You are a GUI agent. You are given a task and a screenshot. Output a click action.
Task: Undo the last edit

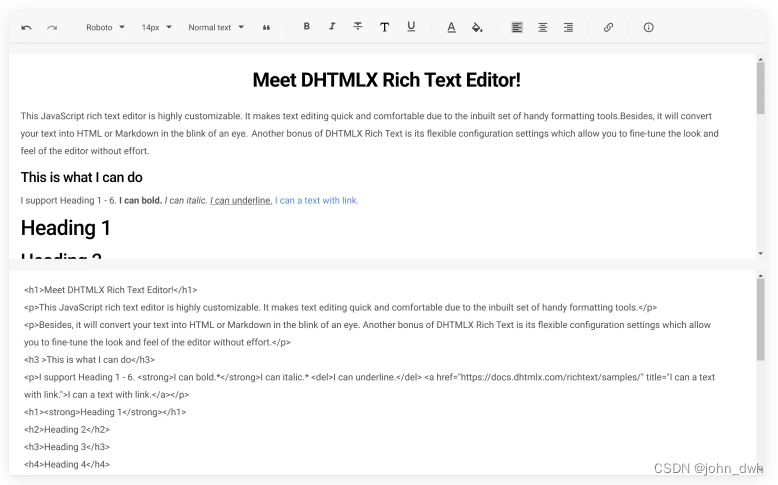(x=26, y=28)
